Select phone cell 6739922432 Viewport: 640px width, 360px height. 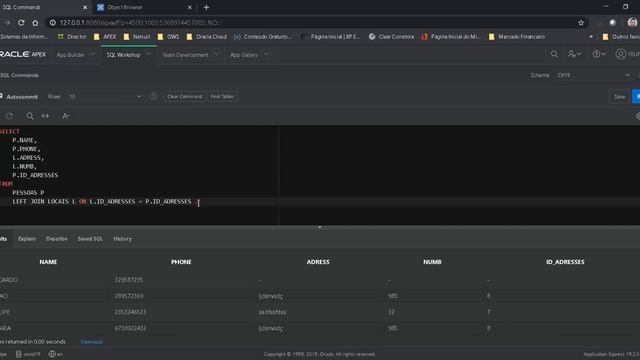coord(130,328)
